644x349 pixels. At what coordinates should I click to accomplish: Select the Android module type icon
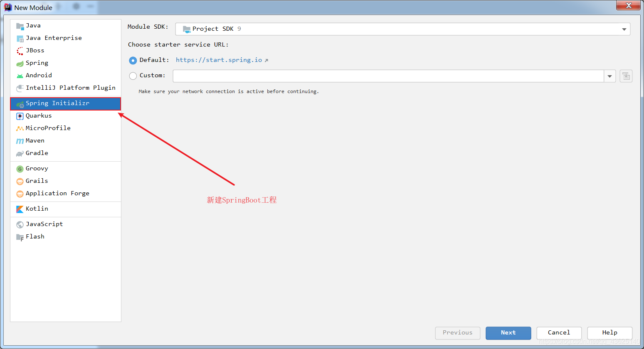coord(20,75)
